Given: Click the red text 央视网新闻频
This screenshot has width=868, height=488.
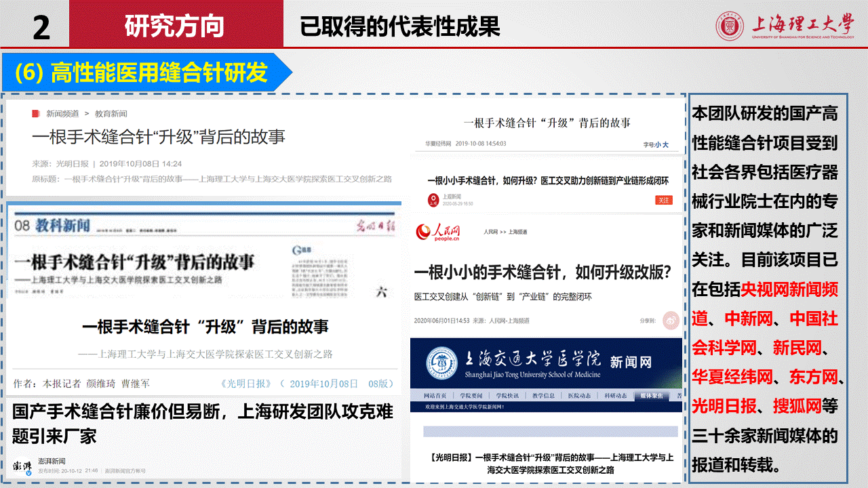Looking at the screenshot, I should (789, 290).
